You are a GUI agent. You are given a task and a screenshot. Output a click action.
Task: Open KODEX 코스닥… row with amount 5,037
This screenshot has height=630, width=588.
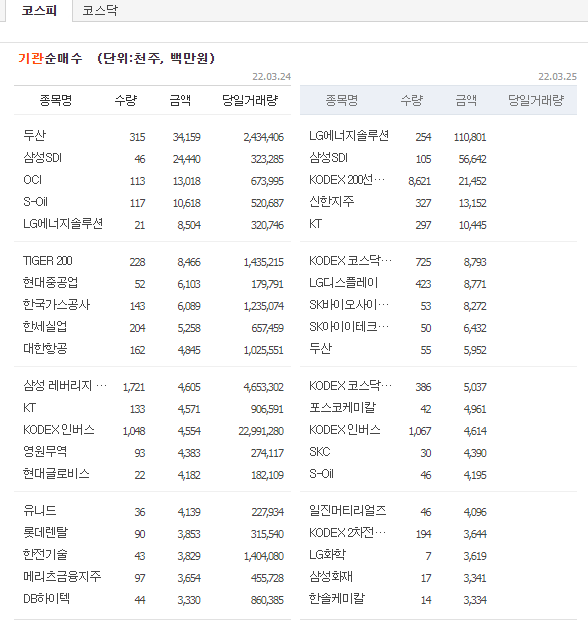pos(350,386)
